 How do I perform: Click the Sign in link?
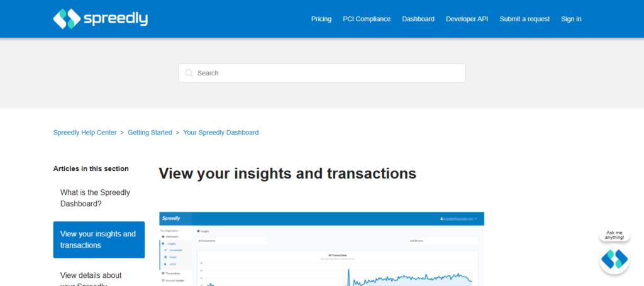(571, 19)
